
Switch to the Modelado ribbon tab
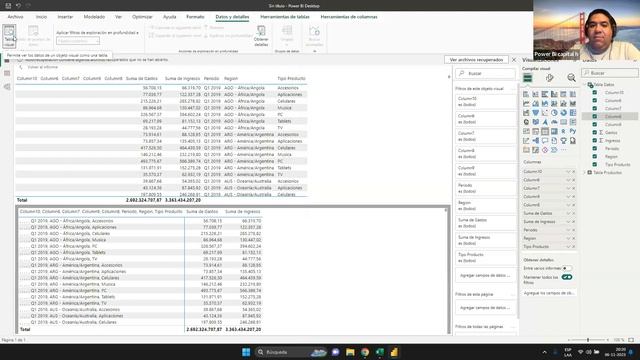tap(94, 17)
